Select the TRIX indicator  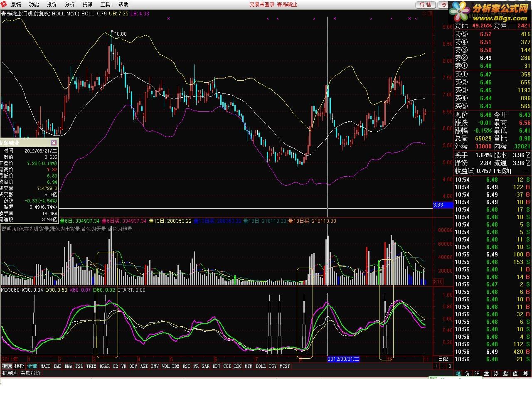(91, 366)
